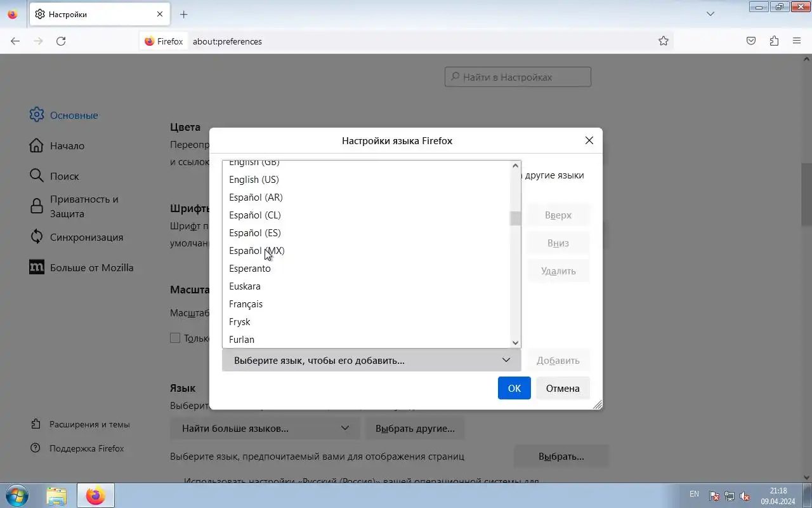Click the Удалить button
The height and width of the screenshot is (508, 812).
[558, 271]
